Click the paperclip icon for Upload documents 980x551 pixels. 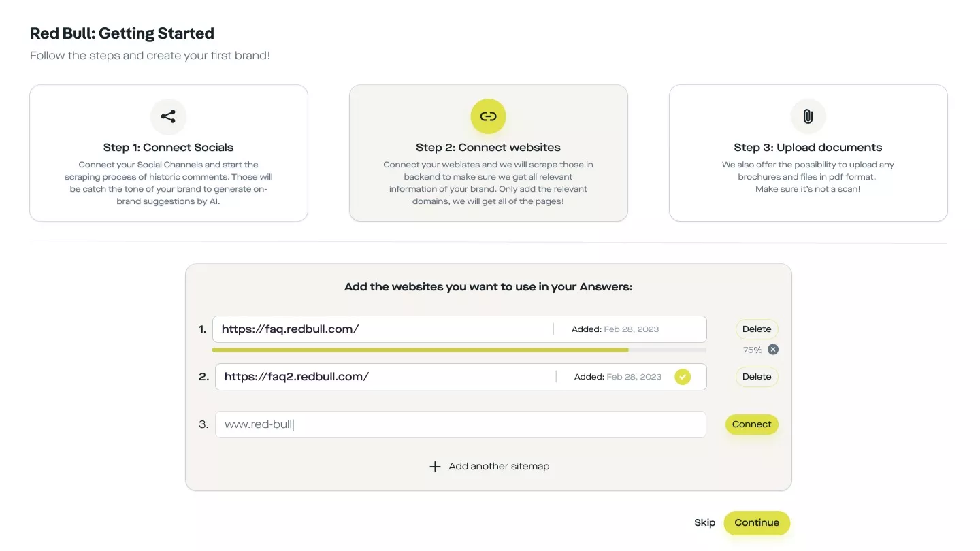[808, 116]
